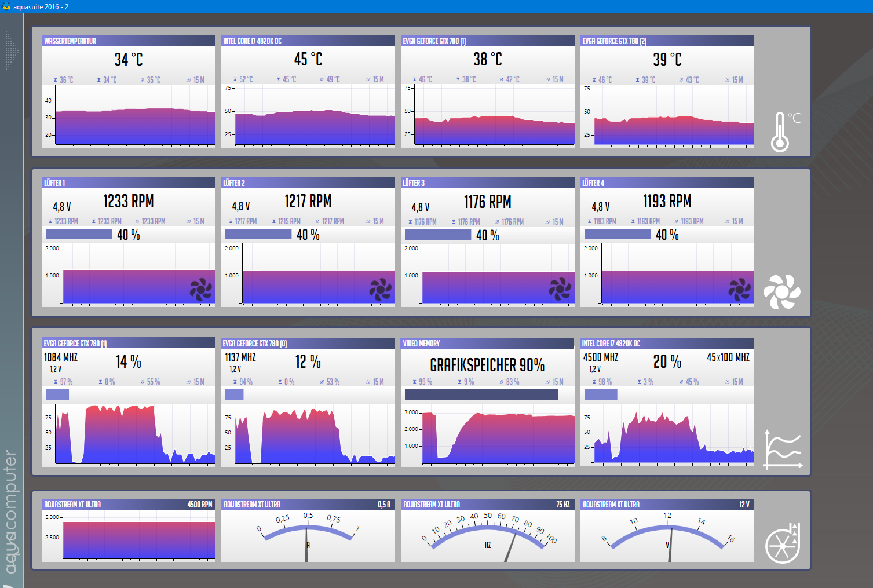The width and height of the screenshot is (873, 588).
Task: Select the Lüfter 4 panel header
Action: (667, 183)
